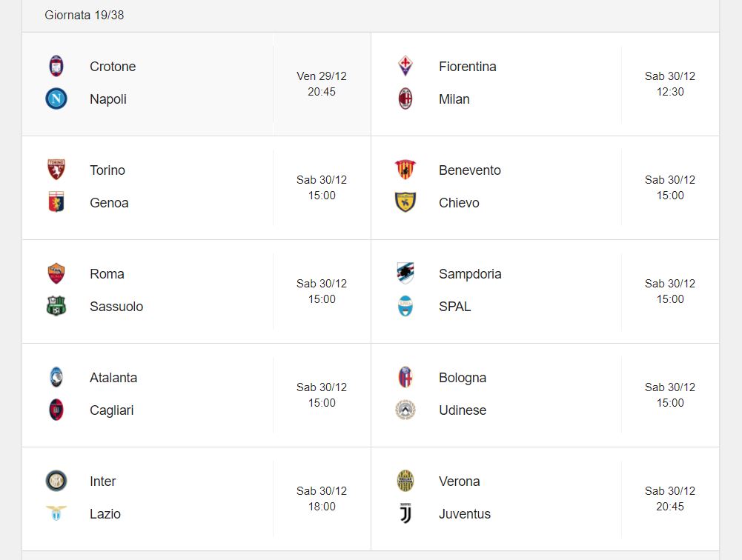Screen dimensions: 742x560
Task: Click the Napoli club logo
Action: click(x=56, y=99)
